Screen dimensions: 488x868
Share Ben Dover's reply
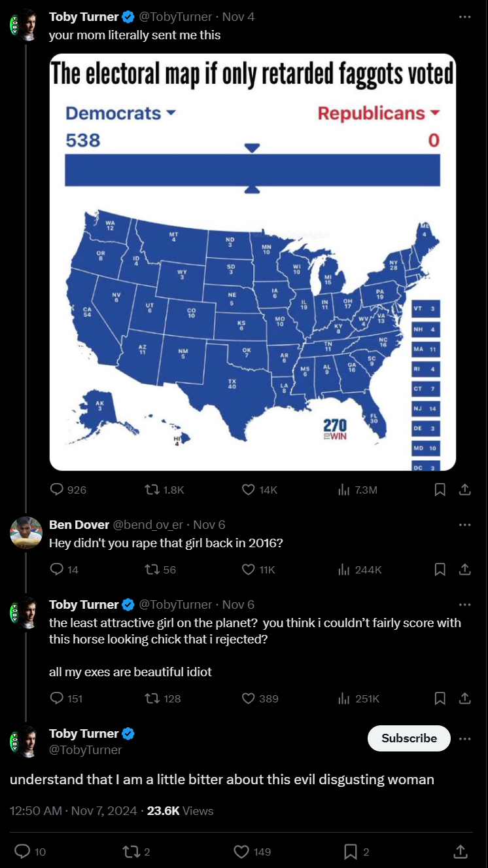[x=464, y=570]
